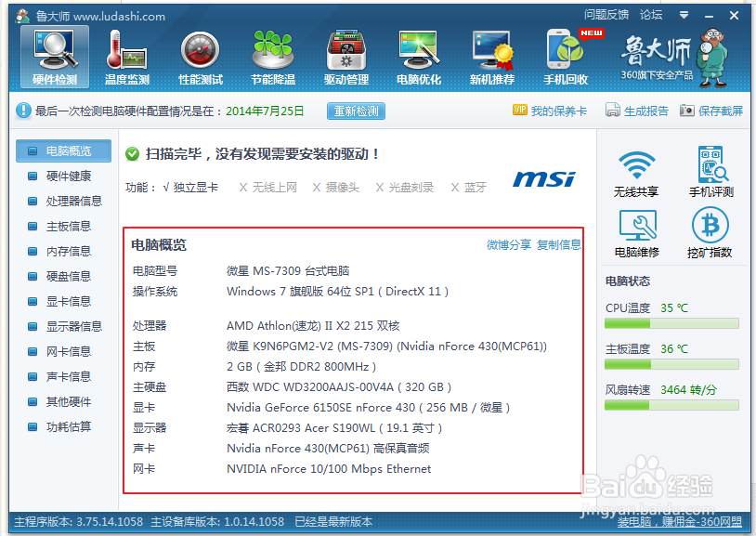Click the CPU温度 progress bar

pyautogui.click(x=671, y=323)
